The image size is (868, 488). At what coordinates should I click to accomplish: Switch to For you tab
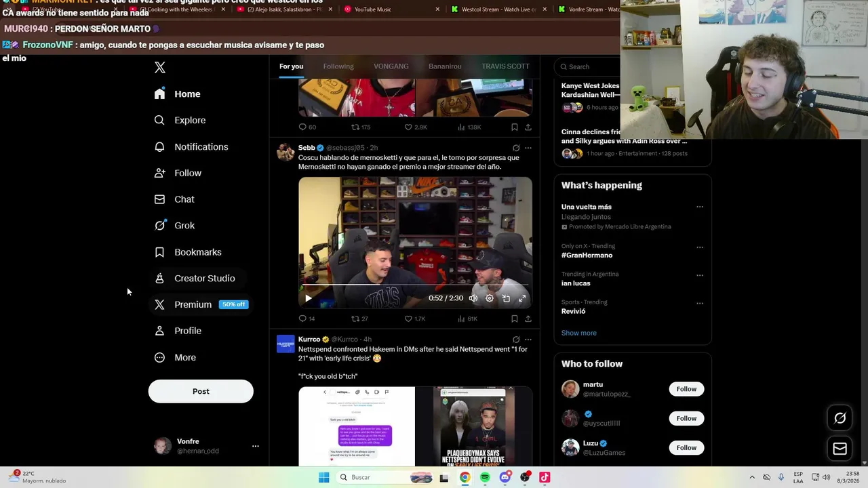click(x=292, y=66)
